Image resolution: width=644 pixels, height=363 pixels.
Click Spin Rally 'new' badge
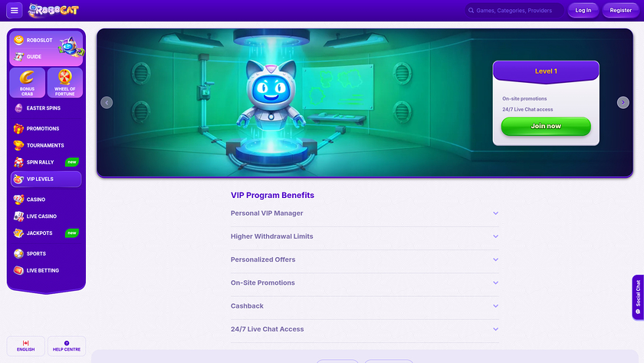click(72, 163)
